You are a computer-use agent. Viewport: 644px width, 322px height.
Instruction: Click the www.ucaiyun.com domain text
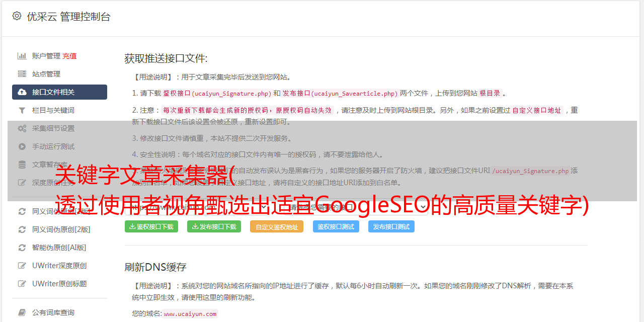(x=190, y=313)
